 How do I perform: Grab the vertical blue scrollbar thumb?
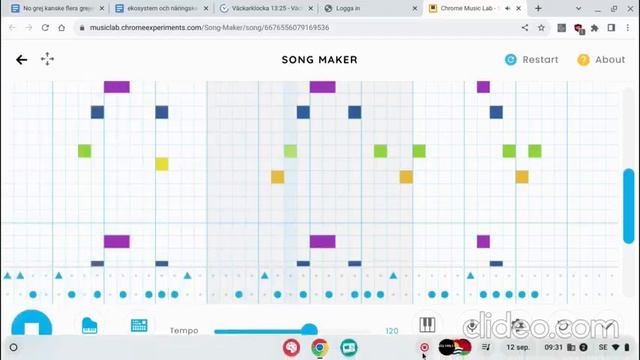(629, 206)
